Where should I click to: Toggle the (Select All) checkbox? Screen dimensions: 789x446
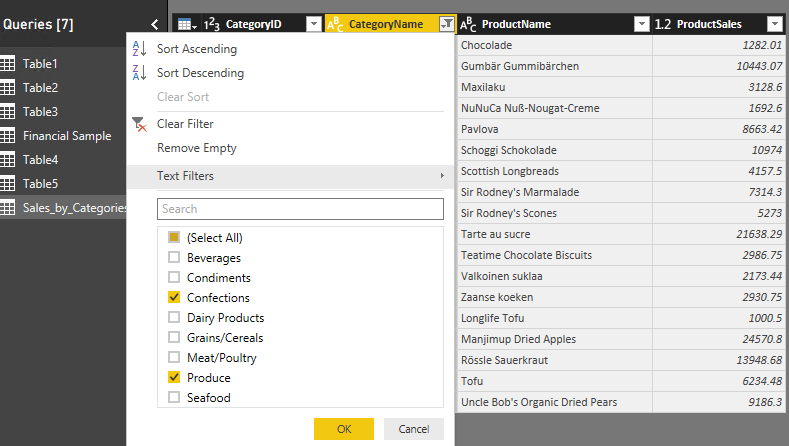click(x=174, y=237)
